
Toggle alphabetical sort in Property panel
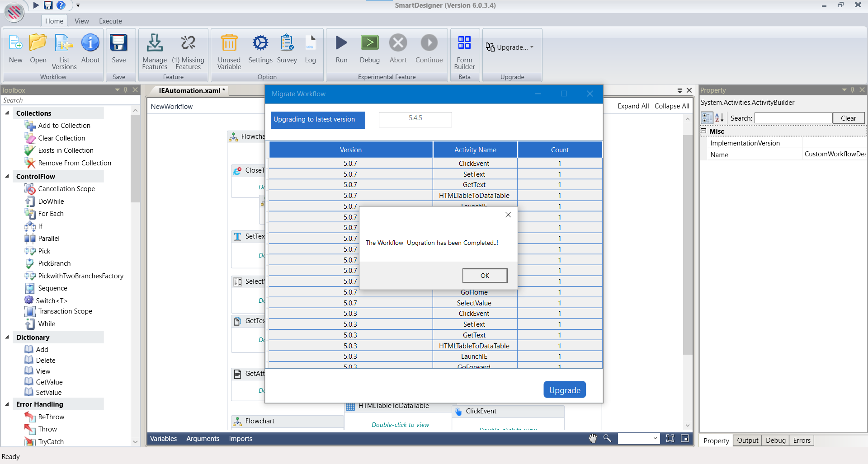pos(720,118)
